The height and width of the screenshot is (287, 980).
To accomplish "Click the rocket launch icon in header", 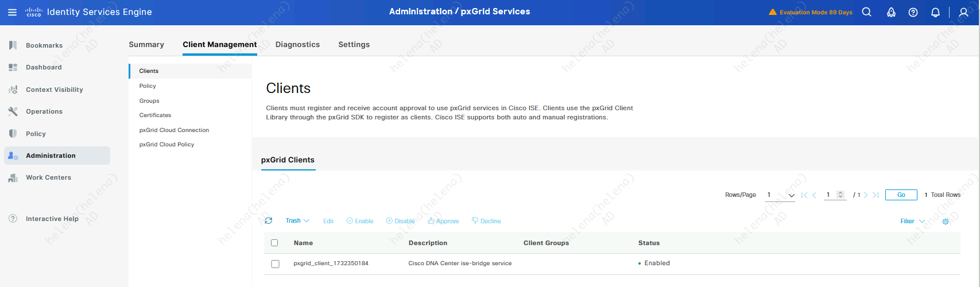I will click(x=891, y=12).
